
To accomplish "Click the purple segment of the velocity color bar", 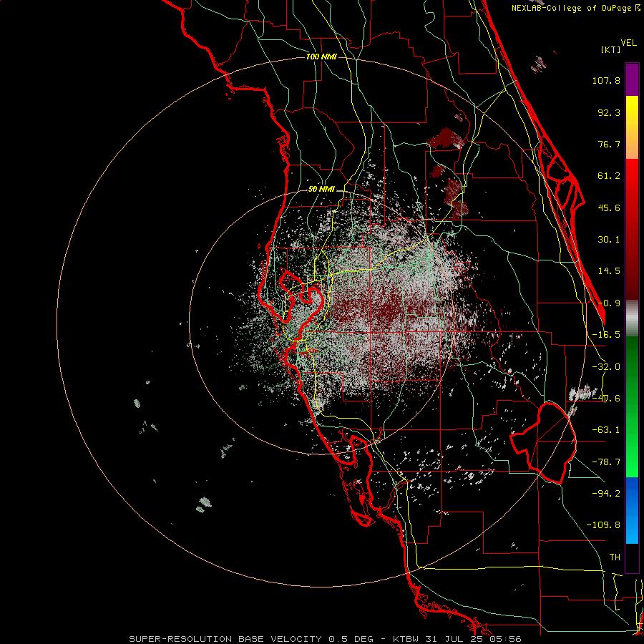I will coord(632,79).
